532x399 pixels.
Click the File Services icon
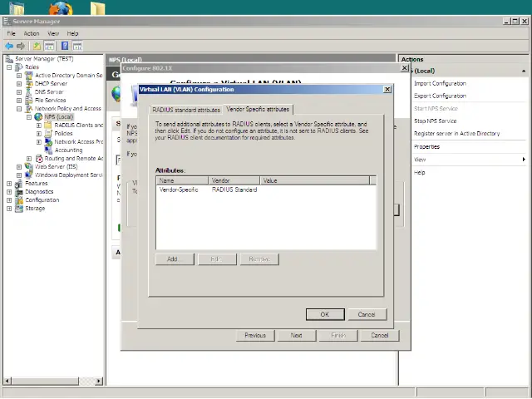click(x=29, y=100)
